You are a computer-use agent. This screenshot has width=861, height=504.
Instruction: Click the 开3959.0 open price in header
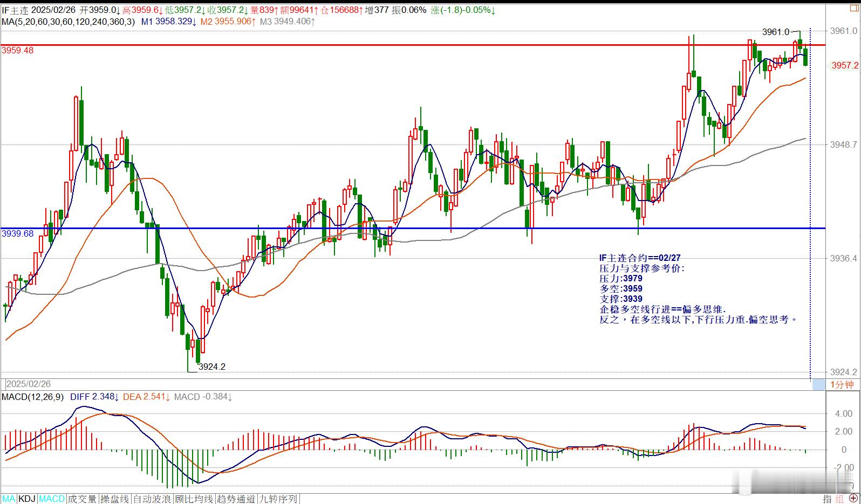99,10
